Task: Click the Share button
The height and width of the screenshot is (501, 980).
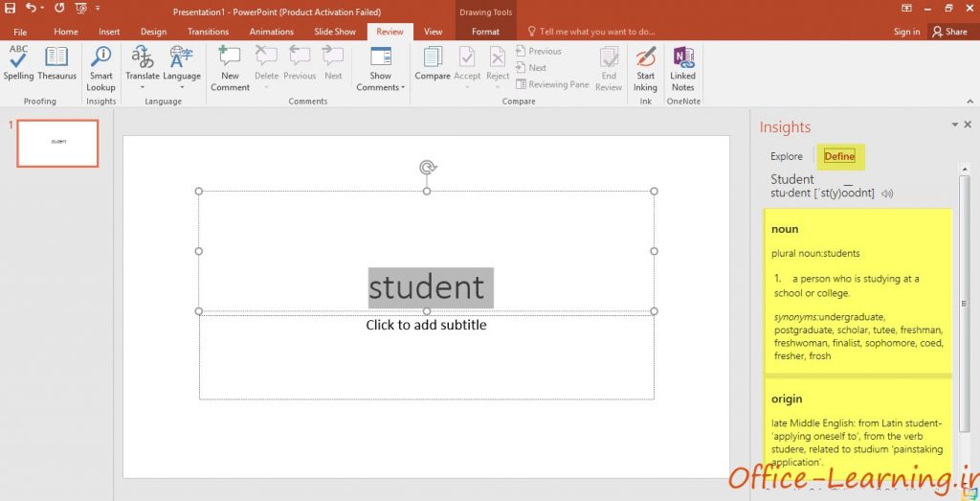Action: 950,32
